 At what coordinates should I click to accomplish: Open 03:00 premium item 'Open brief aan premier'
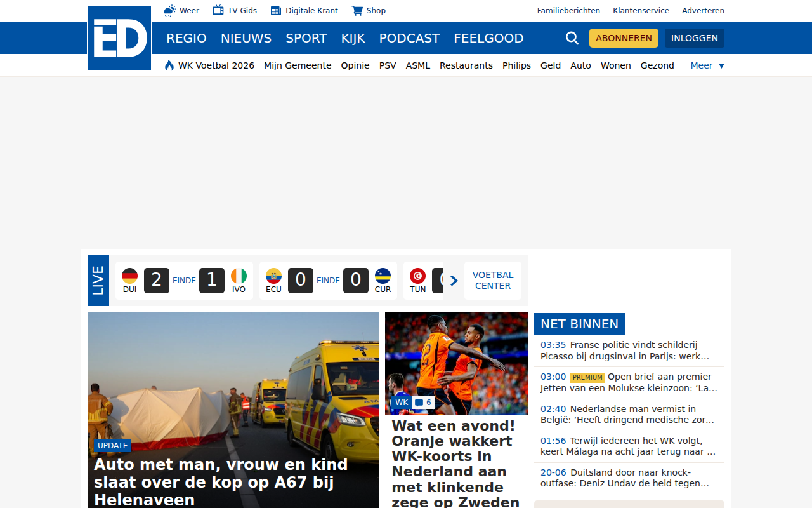click(629, 382)
